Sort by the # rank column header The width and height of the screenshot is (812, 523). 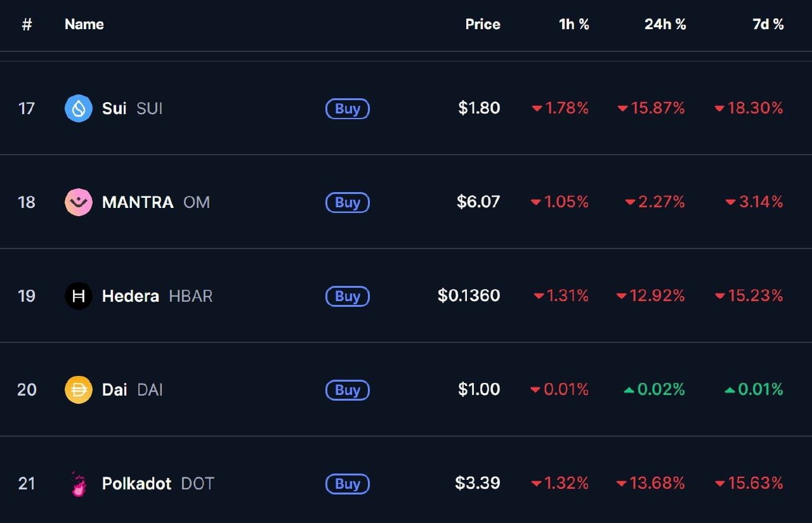pos(27,24)
